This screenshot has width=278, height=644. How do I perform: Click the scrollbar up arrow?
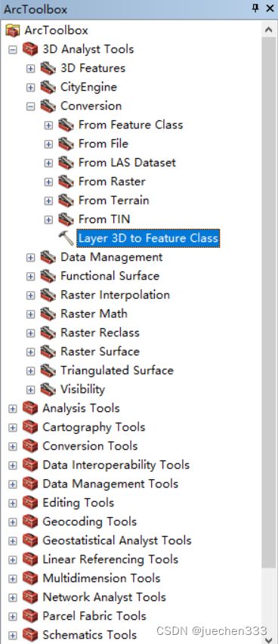click(x=269, y=29)
